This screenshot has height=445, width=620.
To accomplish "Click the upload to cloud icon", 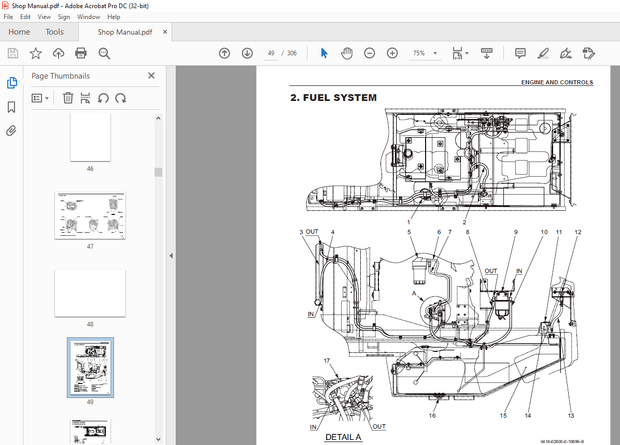I will point(59,53).
